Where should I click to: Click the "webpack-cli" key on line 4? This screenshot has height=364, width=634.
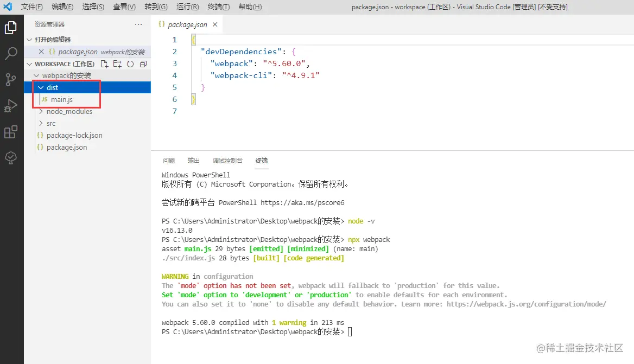click(x=242, y=75)
